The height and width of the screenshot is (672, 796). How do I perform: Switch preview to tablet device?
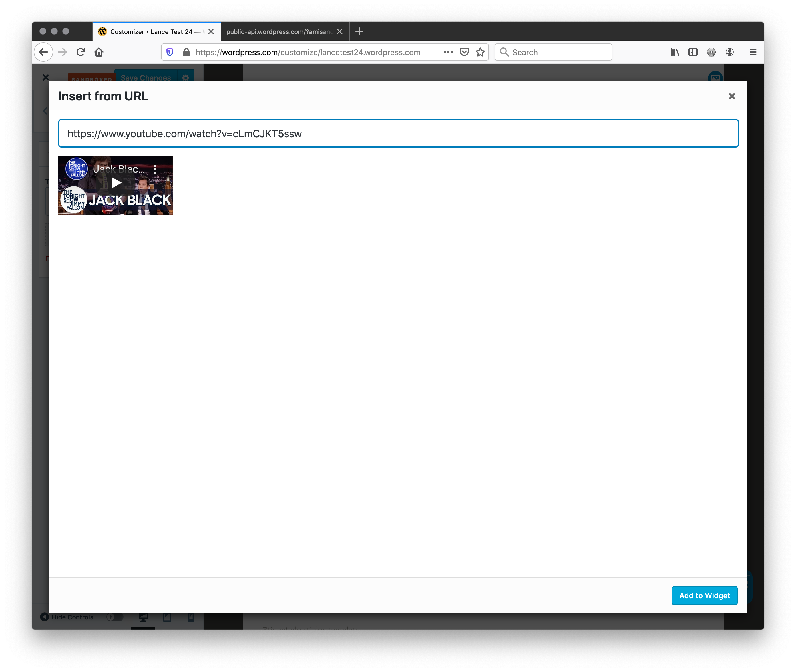tap(167, 617)
